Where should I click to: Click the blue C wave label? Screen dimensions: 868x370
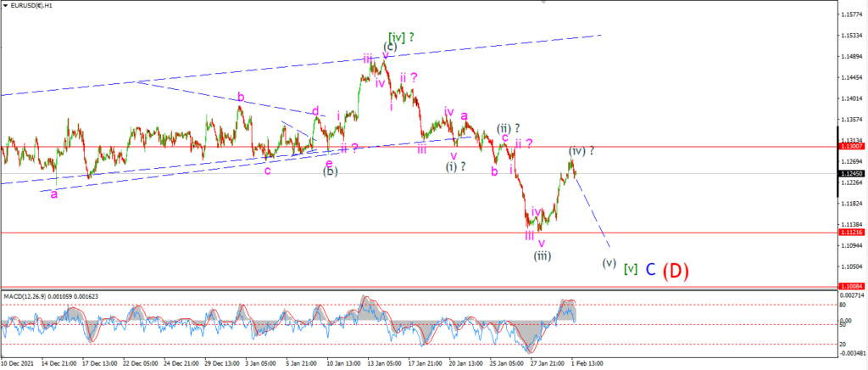[x=651, y=270]
